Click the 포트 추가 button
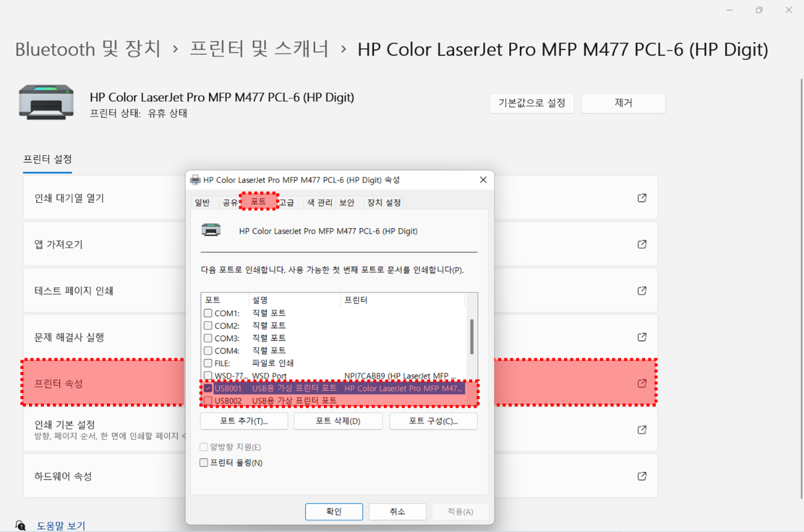Screen dimensions: 804x532 coord(244,421)
